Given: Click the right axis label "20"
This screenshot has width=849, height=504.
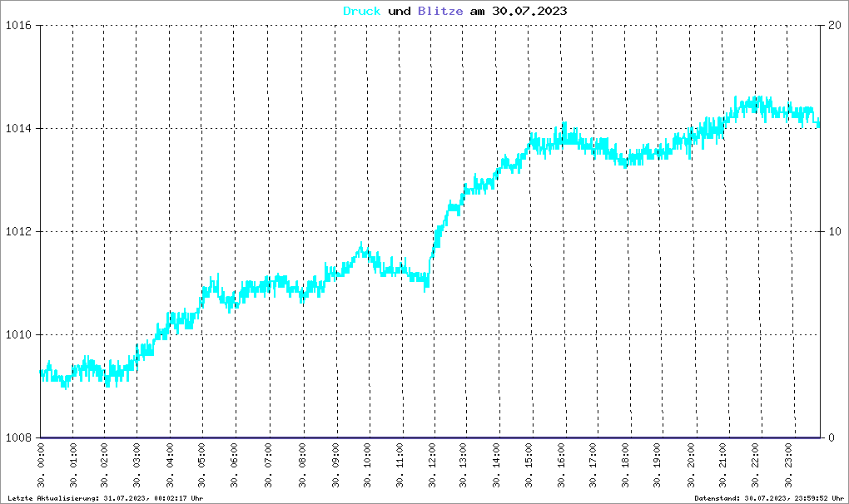Looking at the screenshot, I should tap(834, 26).
